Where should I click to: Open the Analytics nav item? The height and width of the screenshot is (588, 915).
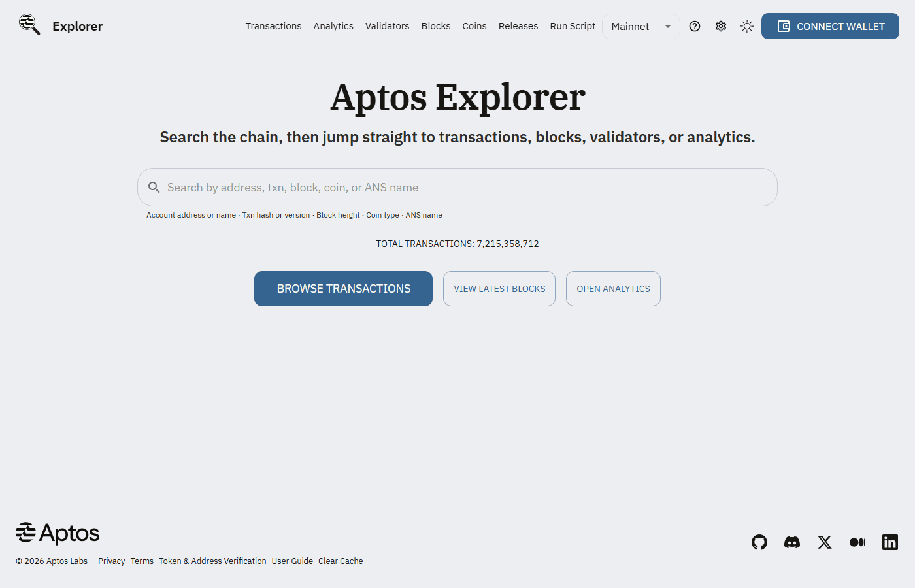pos(333,26)
